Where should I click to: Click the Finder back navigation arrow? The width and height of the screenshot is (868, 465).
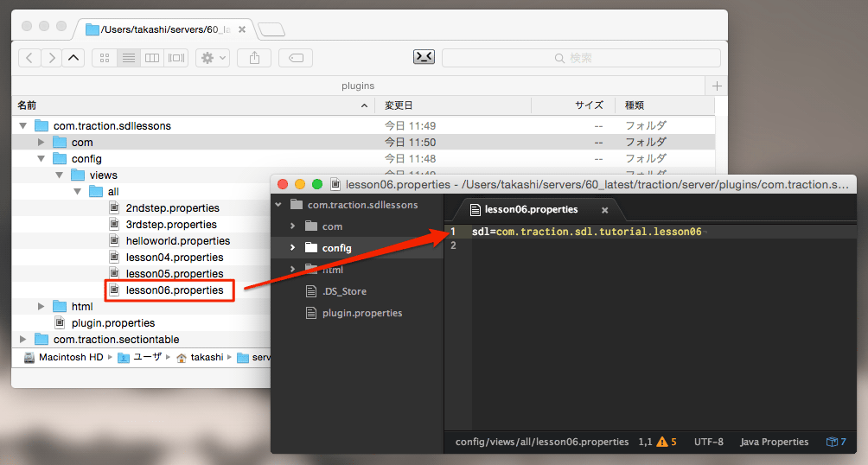[29, 58]
